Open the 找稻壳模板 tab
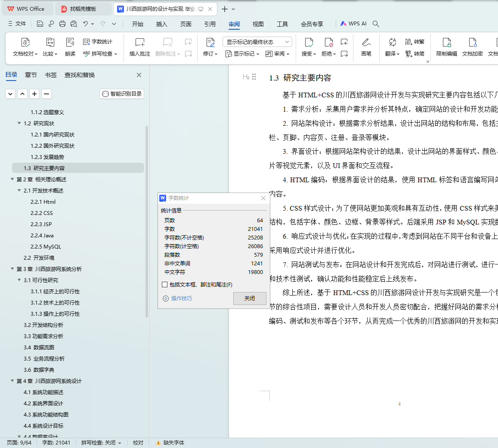498x448 pixels. (x=83, y=9)
